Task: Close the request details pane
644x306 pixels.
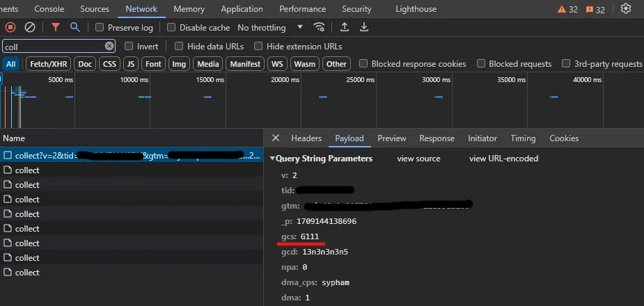Action: coord(276,138)
